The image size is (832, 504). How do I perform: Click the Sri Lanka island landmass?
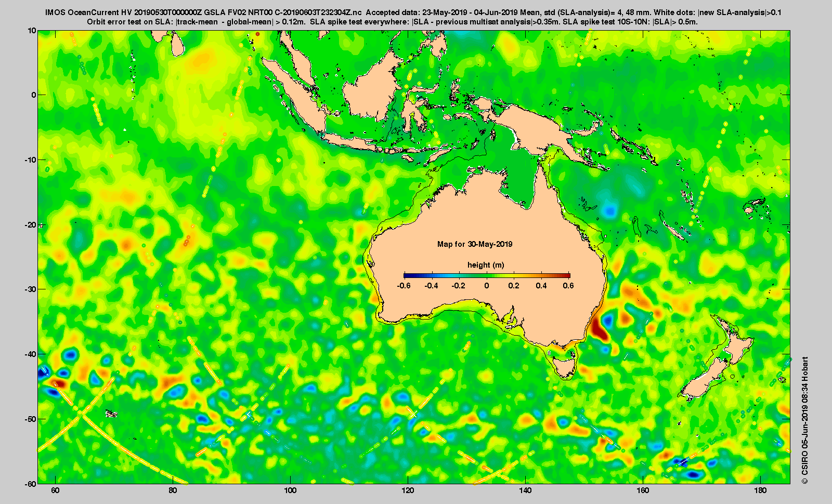[178, 44]
